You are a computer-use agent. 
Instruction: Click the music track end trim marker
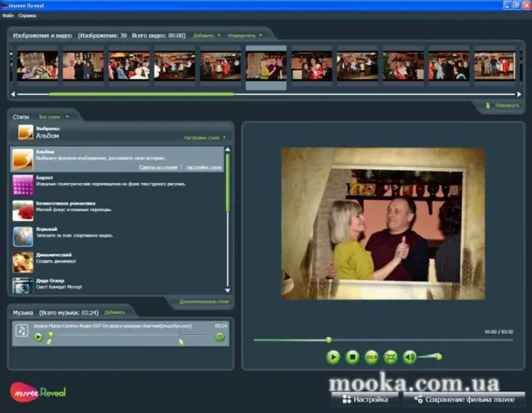point(181,341)
